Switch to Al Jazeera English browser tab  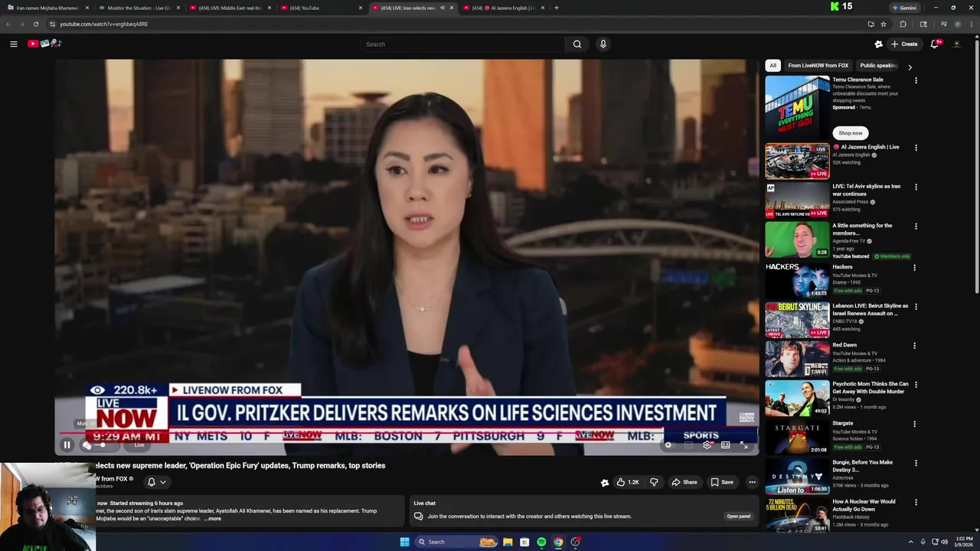(x=505, y=8)
